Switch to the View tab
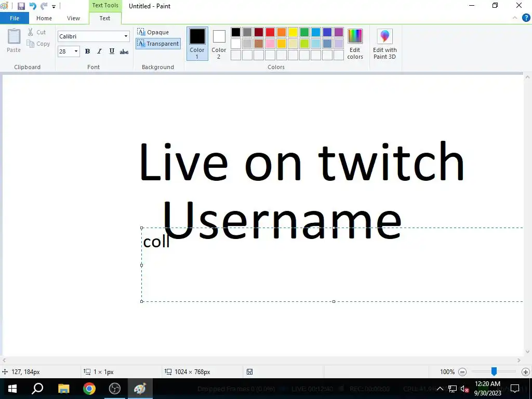532x399 pixels. [x=73, y=18]
